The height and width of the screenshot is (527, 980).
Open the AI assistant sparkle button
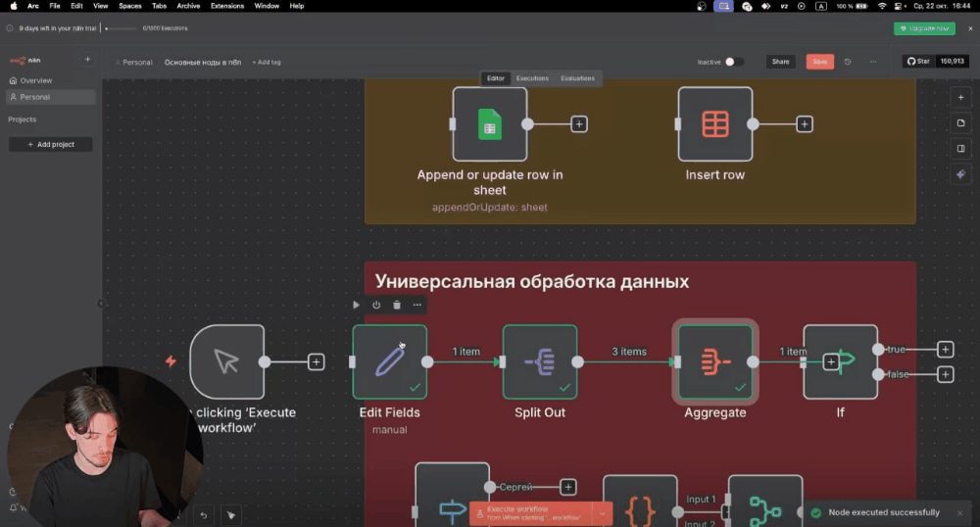click(x=960, y=174)
